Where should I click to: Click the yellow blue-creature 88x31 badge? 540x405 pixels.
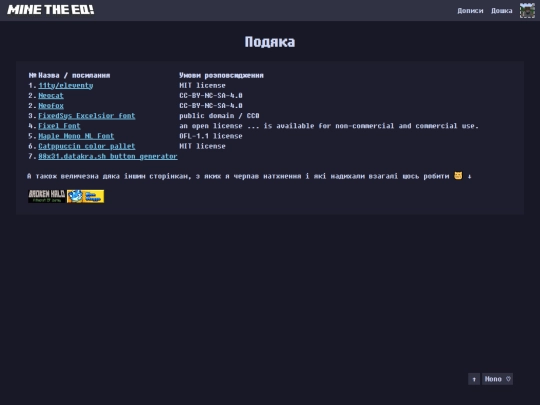[x=85, y=196]
